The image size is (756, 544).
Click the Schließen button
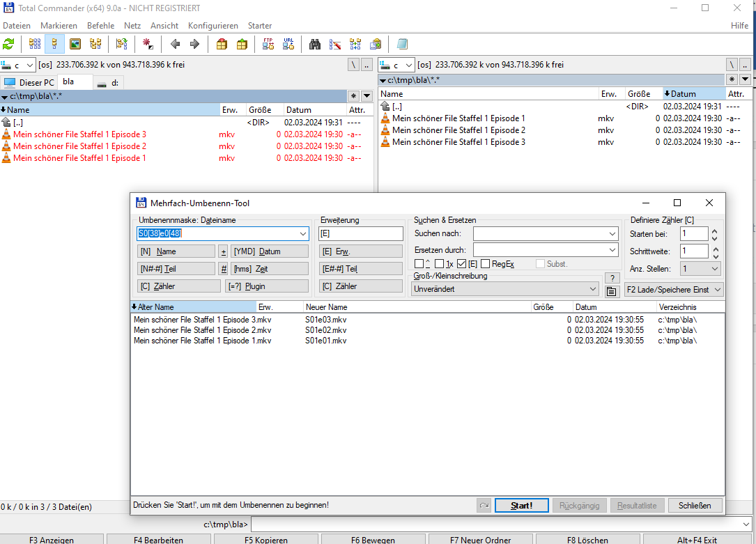pos(695,506)
